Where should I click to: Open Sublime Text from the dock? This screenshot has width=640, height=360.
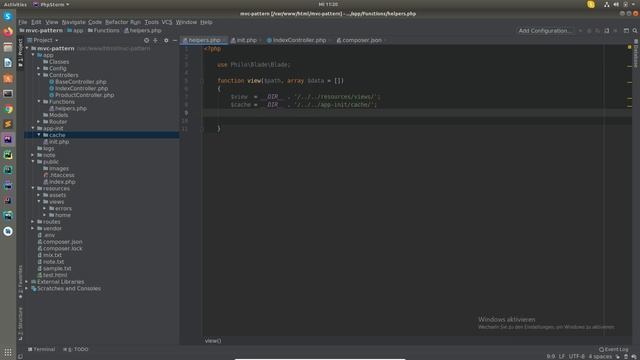tap(8, 124)
